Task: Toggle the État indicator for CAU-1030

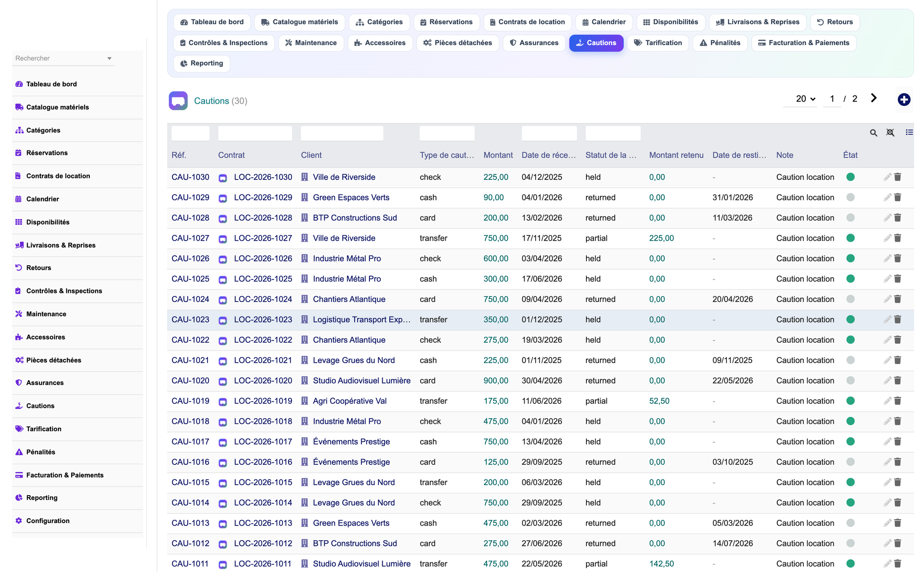Action: click(x=850, y=177)
